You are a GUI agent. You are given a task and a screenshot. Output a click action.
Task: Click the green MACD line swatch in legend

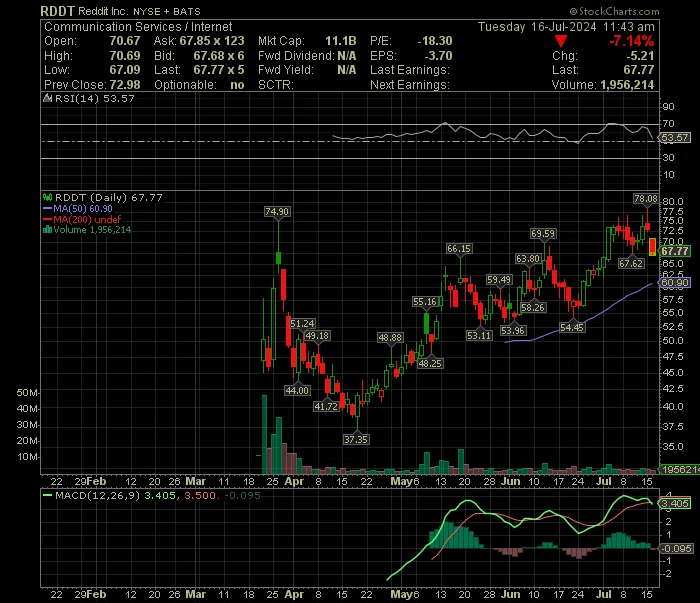click(x=47, y=495)
